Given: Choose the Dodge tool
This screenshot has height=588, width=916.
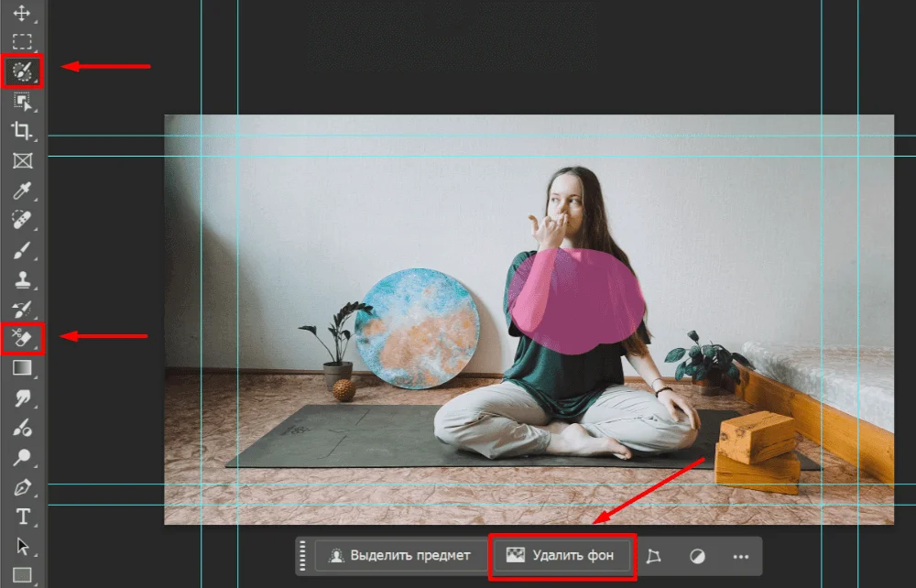Looking at the screenshot, I should [x=22, y=456].
